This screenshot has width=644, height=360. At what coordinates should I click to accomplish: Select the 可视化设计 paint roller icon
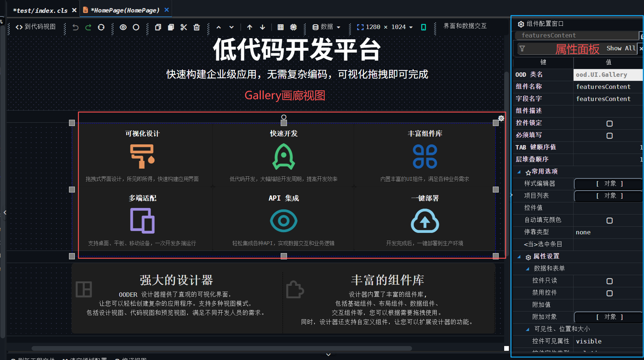[142, 156]
